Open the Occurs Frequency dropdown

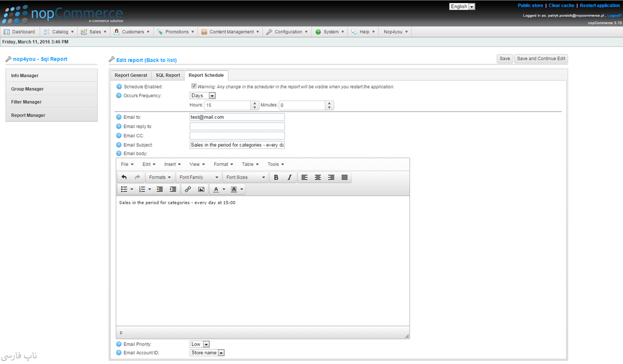[x=202, y=96]
